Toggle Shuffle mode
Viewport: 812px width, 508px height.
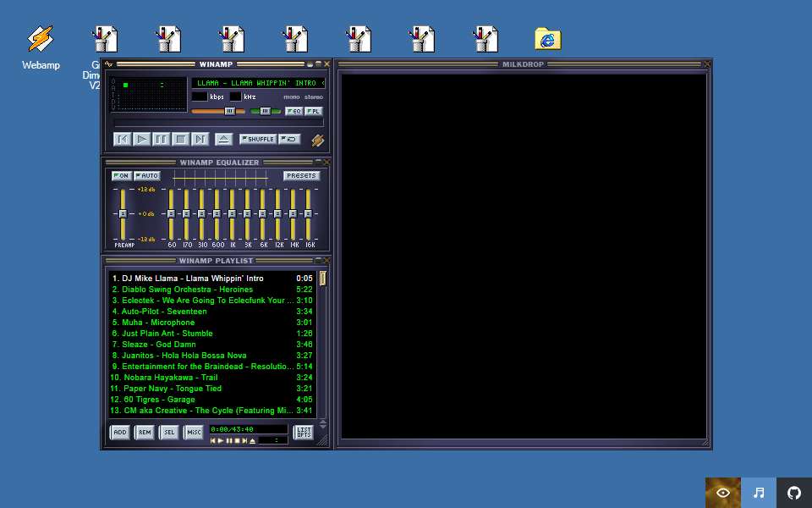(258, 139)
